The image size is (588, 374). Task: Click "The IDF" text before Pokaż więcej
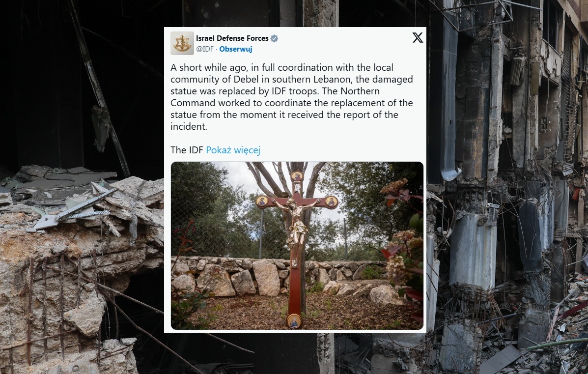[x=187, y=150]
